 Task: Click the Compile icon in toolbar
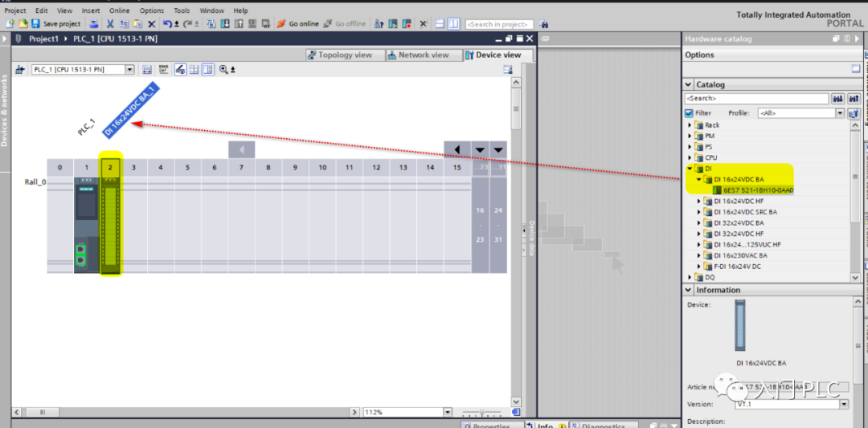pyautogui.click(x=211, y=24)
